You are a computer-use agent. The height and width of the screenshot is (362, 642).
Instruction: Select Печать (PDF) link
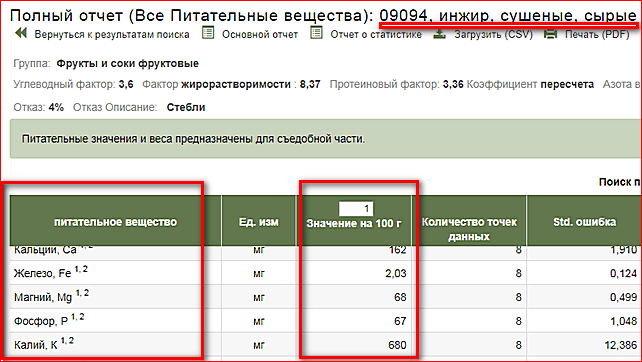tap(597, 34)
